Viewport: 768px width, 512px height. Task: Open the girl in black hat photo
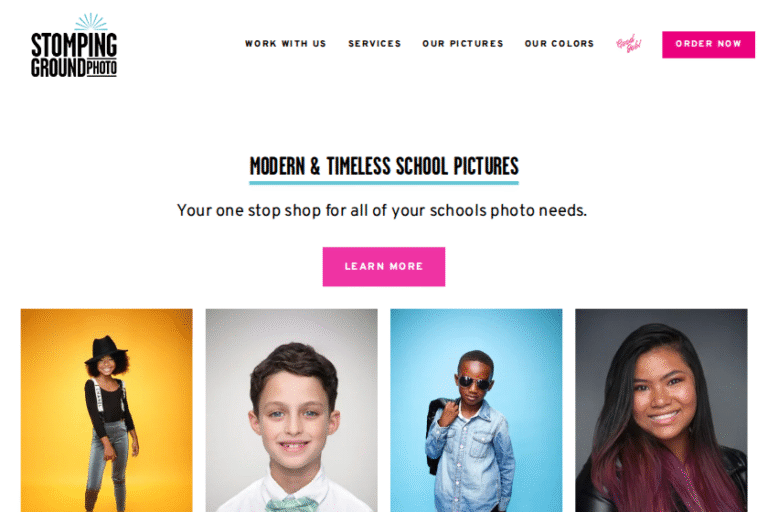106,410
